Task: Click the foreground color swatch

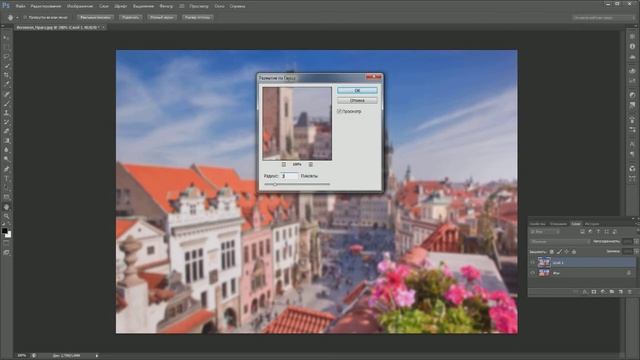Action: click(4, 231)
